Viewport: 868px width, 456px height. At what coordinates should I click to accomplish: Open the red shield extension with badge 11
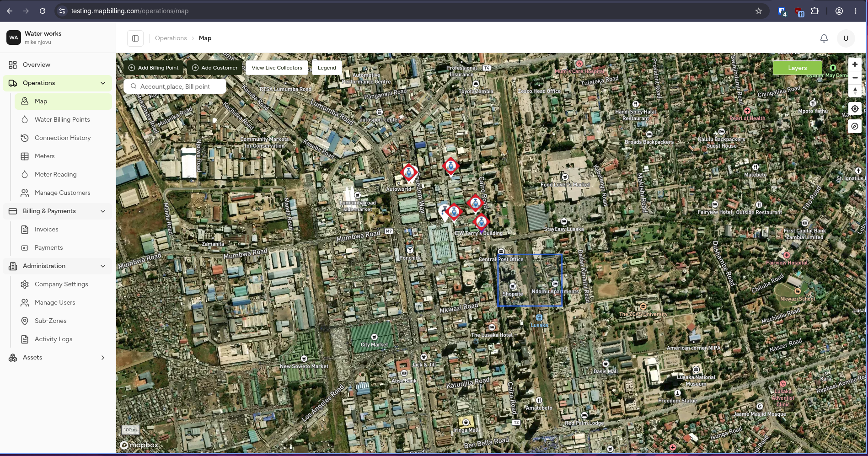coord(798,11)
